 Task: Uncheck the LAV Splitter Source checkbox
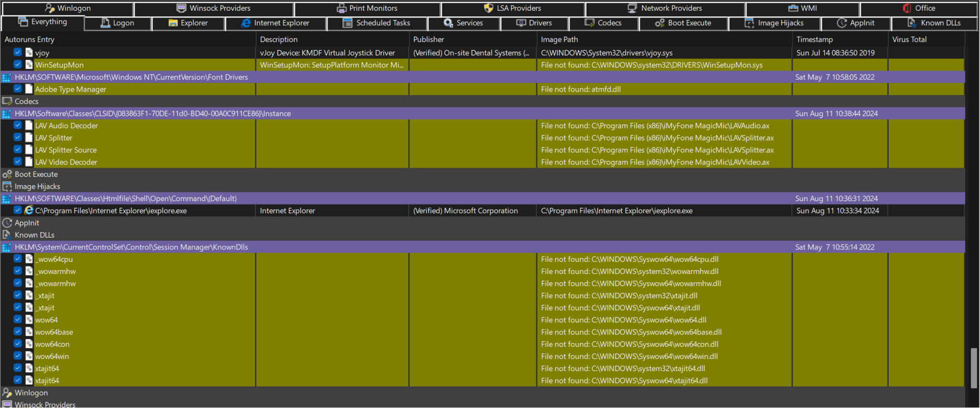pos(18,149)
